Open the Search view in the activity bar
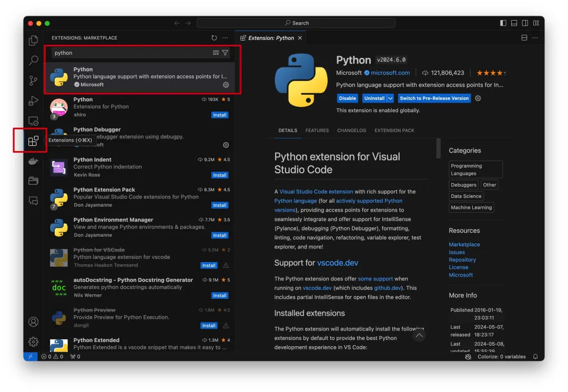Image resolution: width=568 pixels, height=392 pixels. point(33,60)
